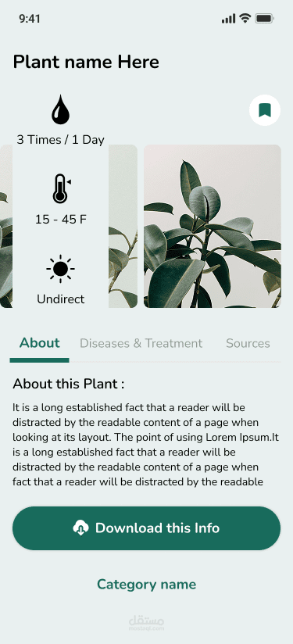This screenshot has width=293, height=644.
Task: Click the Undirect light label
Action: coord(61,299)
